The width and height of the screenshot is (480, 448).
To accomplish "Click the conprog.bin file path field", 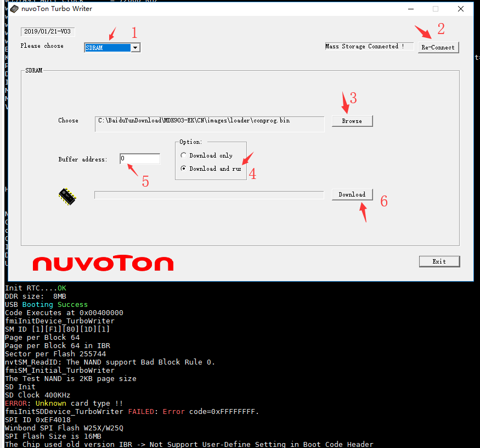I will [x=210, y=124].
